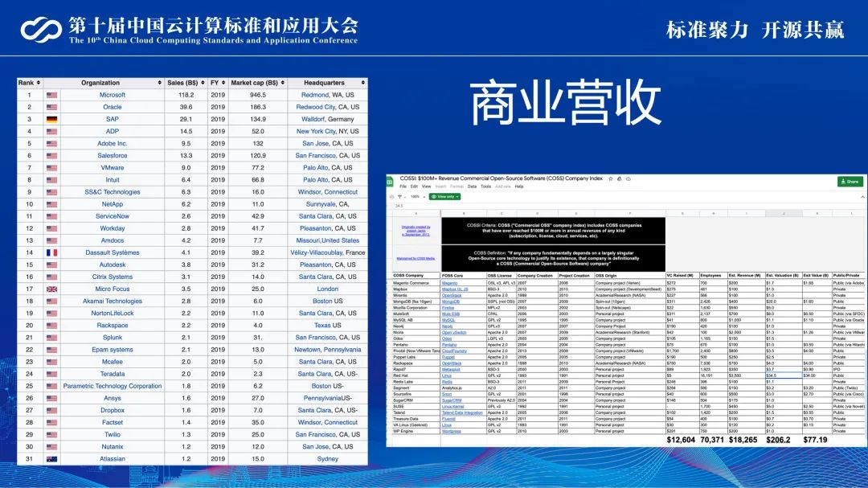Click the UK flag beside Micro Focus
Viewport: 868px width, 488px height.
(51, 289)
